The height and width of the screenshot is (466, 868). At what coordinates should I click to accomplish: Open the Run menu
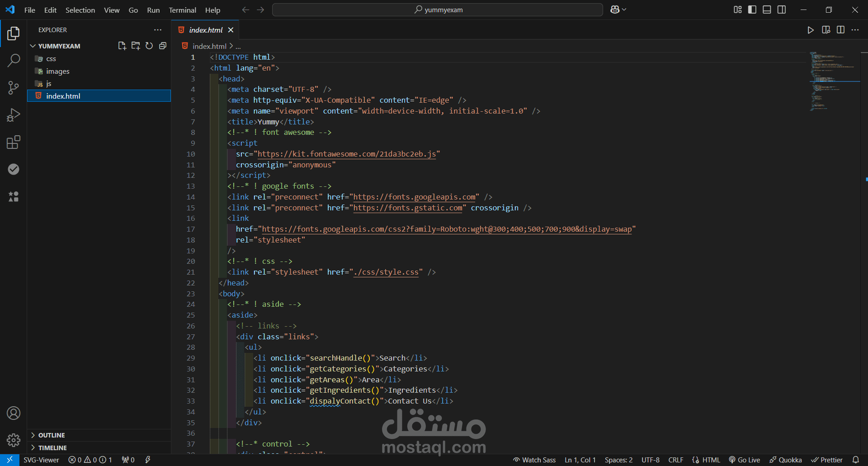(153, 10)
